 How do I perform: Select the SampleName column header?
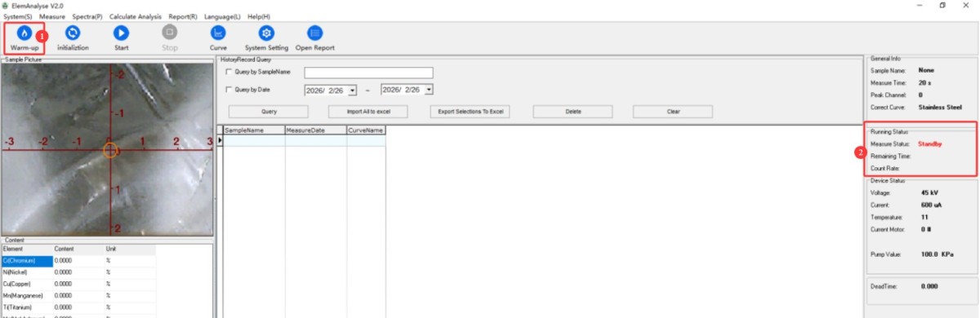[x=253, y=130]
